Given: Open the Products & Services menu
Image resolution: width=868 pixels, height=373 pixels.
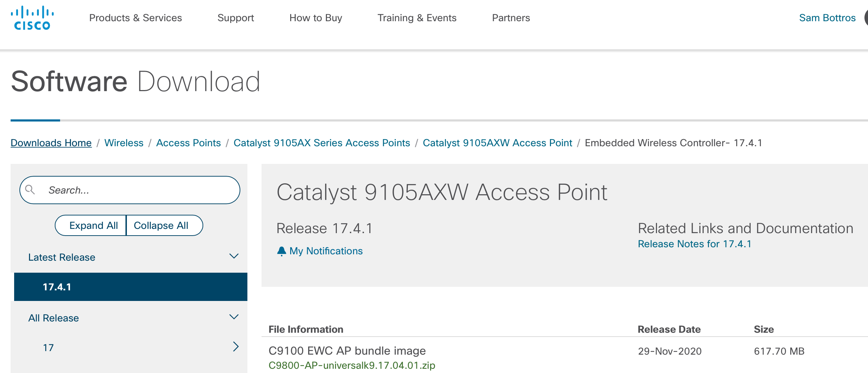Looking at the screenshot, I should 135,18.
